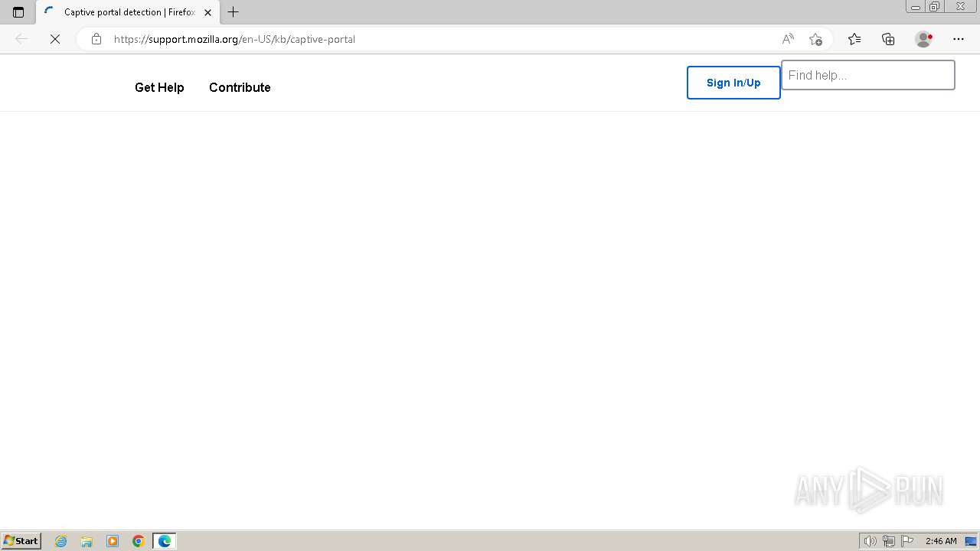Open the Collections icon
Image resolution: width=980 pixels, height=551 pixels.
pos(888,39)
